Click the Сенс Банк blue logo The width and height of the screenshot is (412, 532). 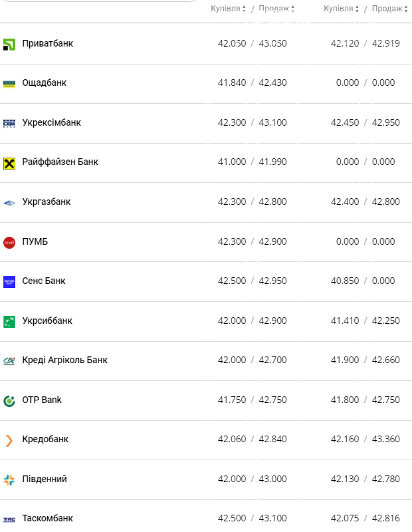9,281
